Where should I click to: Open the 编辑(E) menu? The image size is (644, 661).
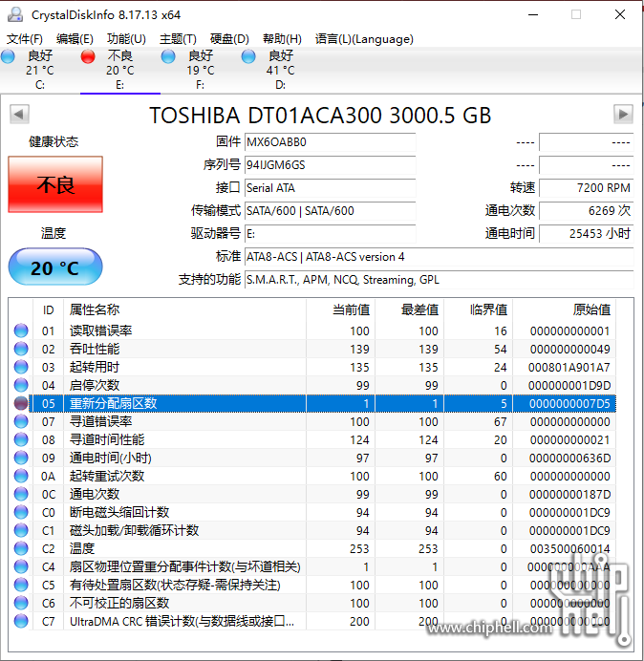pyautogui.click(x=75, y=39)
